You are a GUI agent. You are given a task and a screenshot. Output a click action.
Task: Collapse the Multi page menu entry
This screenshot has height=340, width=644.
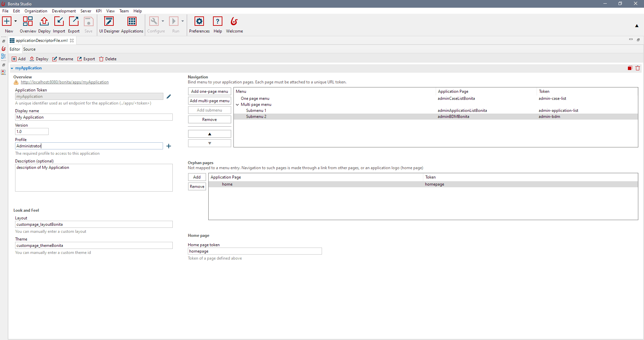coord(237,105)
